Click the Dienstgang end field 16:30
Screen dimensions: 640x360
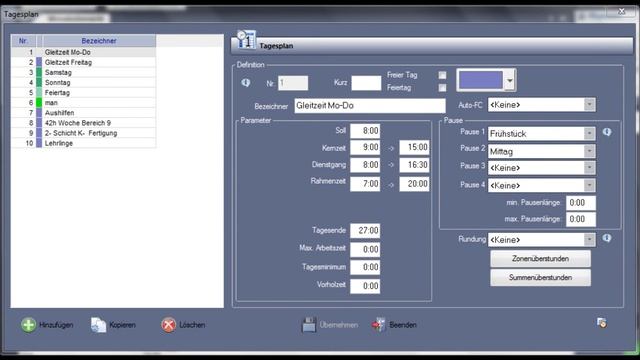point(414,165)
